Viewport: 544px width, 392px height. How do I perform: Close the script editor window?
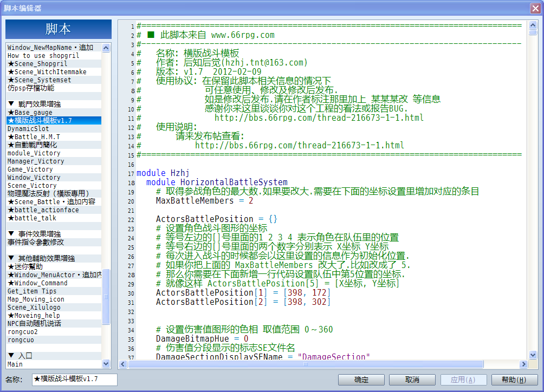pos(536,8)
